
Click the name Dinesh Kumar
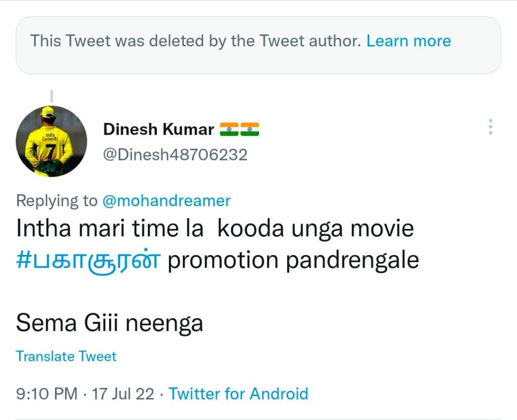click(159, 129)
